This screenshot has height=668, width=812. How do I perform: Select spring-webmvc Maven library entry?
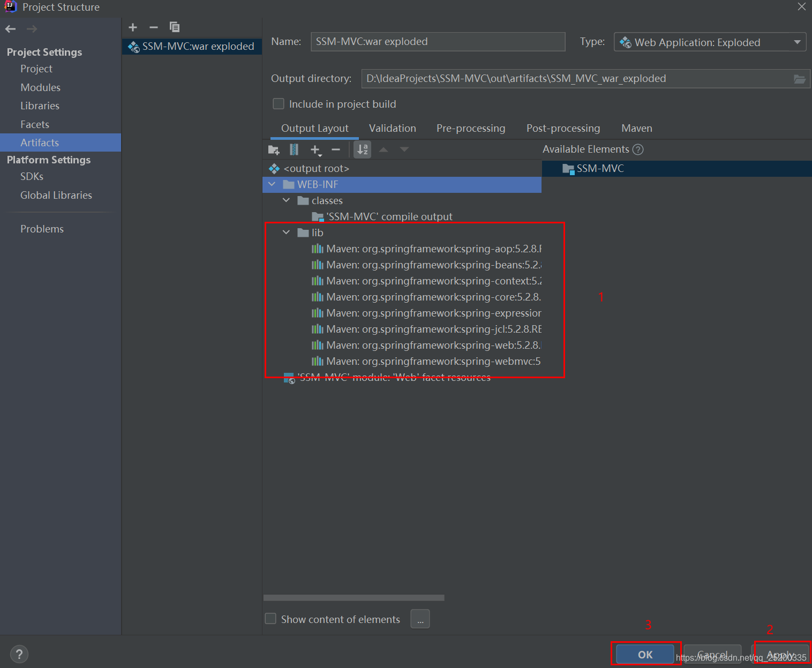426,361
